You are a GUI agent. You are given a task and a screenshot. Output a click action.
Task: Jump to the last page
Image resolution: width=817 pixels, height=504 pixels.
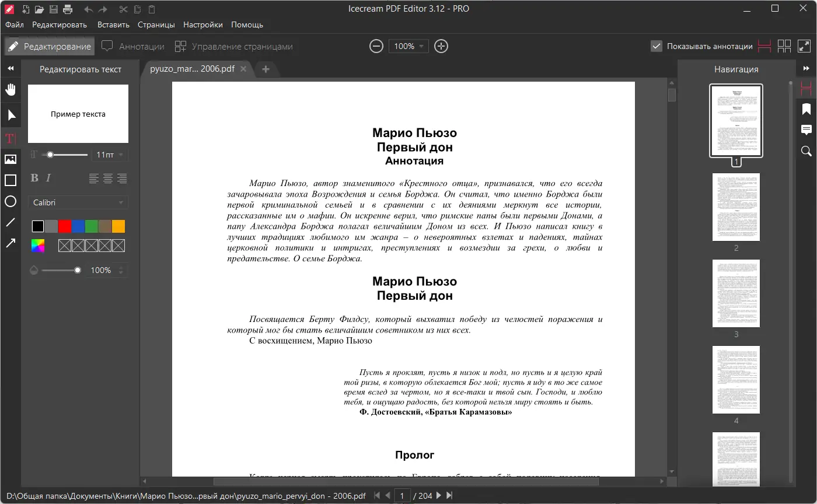click(x=449, y=495)
